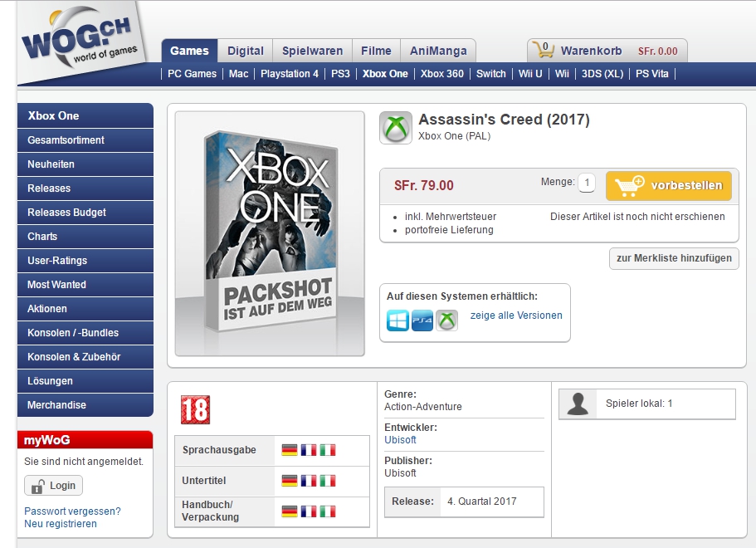Open the shopping cart icon next to Warenkorb
This screenshot has width=756, height=548.
pyautogui.click(x=544, y=50)
